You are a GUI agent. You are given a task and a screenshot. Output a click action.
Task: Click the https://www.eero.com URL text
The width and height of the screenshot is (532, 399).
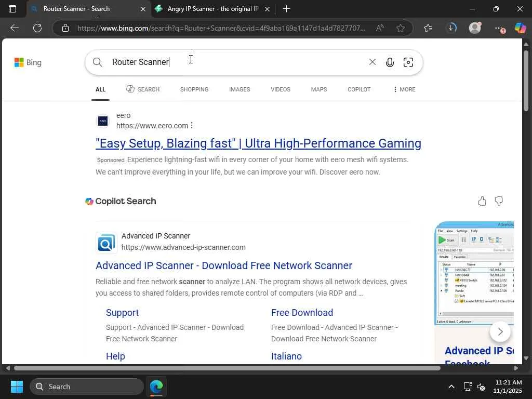152,126
